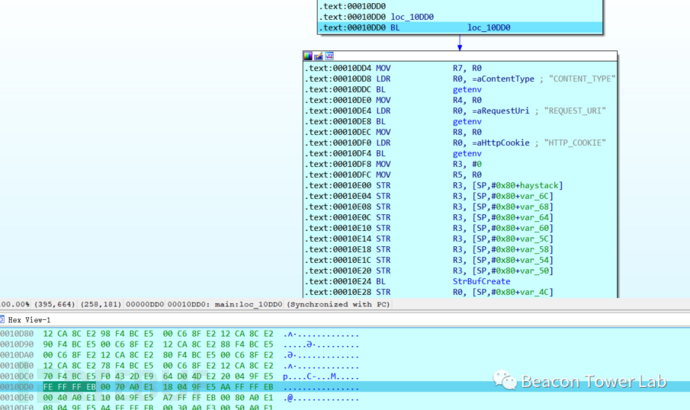The height and width of the screenshot is (410, 690).
Task: Click the highlighted FE FF FF EB hex bytes
Action: click(69, 387)
